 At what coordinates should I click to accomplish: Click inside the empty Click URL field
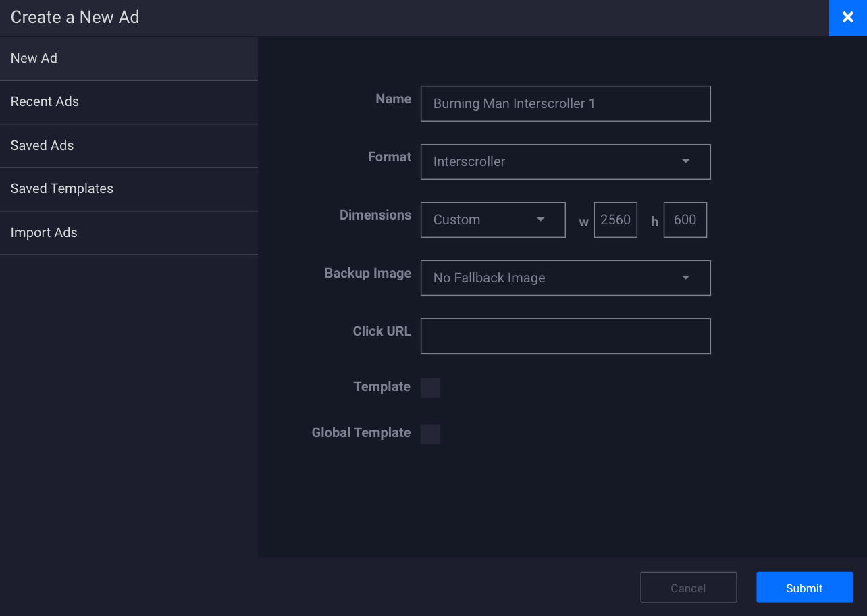coord(565,336)
